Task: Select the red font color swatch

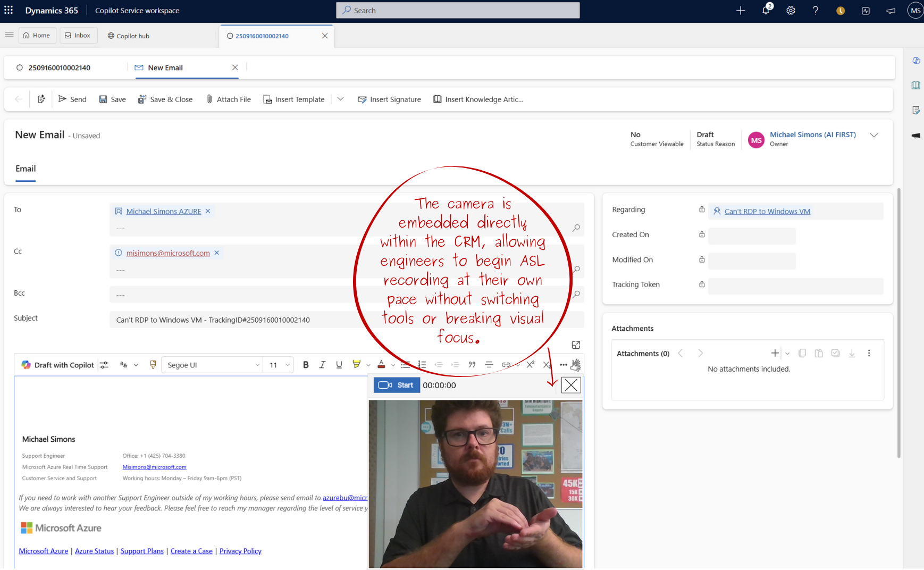Action: click(382, 367)
